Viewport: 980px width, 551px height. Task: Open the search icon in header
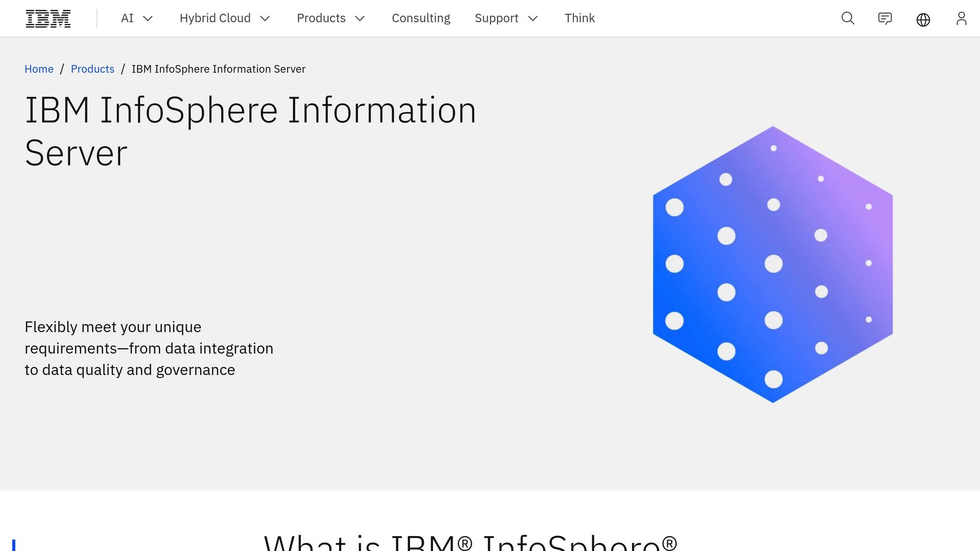point(847,18)
